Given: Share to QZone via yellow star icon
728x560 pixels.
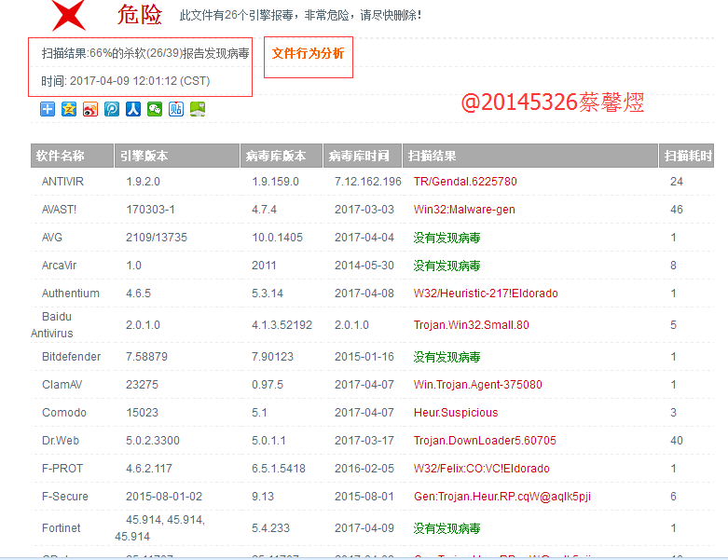Looking at the screenshot, I should (69, 109).
